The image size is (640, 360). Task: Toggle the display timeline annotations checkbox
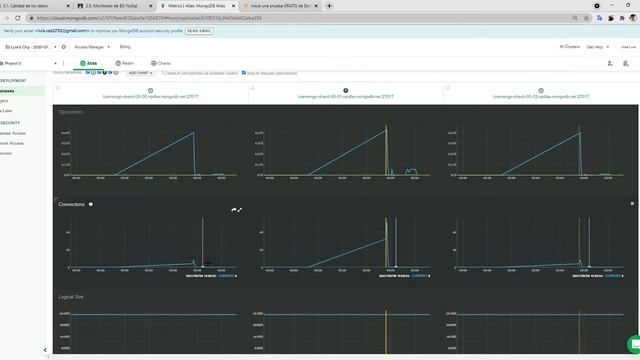coord(244,73)
